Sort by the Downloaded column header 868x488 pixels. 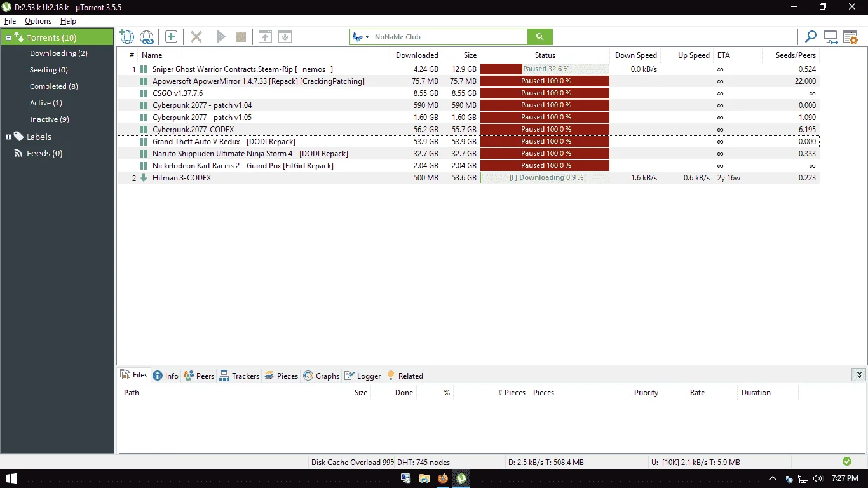[x=417, y=55]
